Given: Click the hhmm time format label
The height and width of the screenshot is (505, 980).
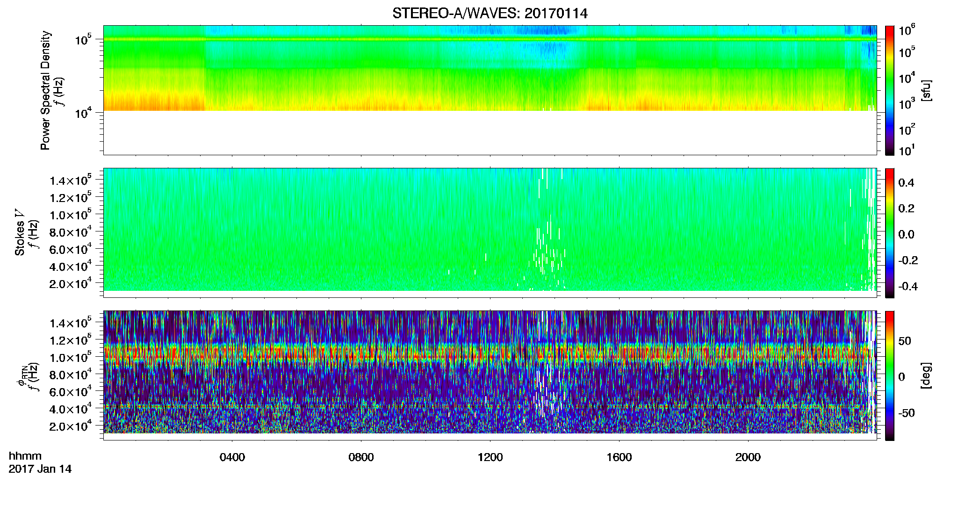Looking at the screenshot, I should 25,456.
